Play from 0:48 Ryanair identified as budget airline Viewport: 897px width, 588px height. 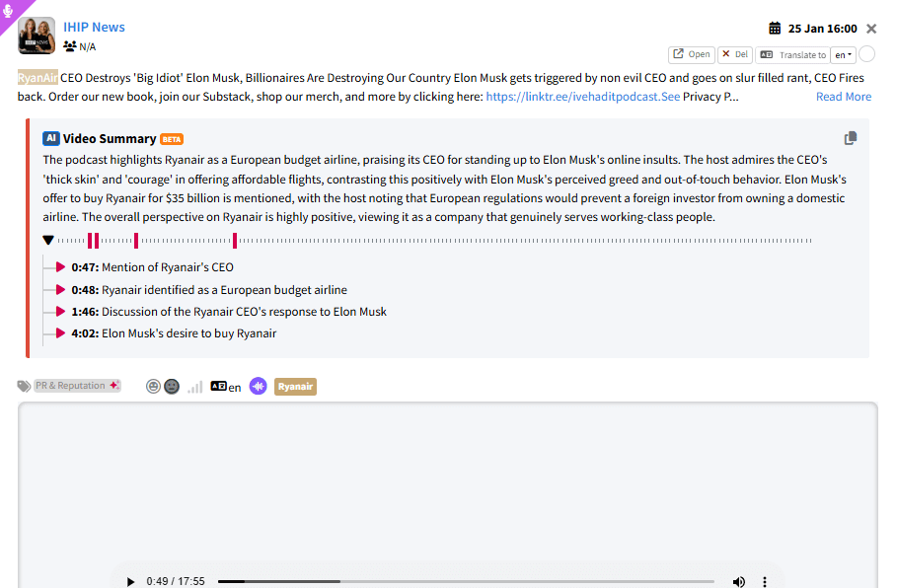click(x=60, y=289)
